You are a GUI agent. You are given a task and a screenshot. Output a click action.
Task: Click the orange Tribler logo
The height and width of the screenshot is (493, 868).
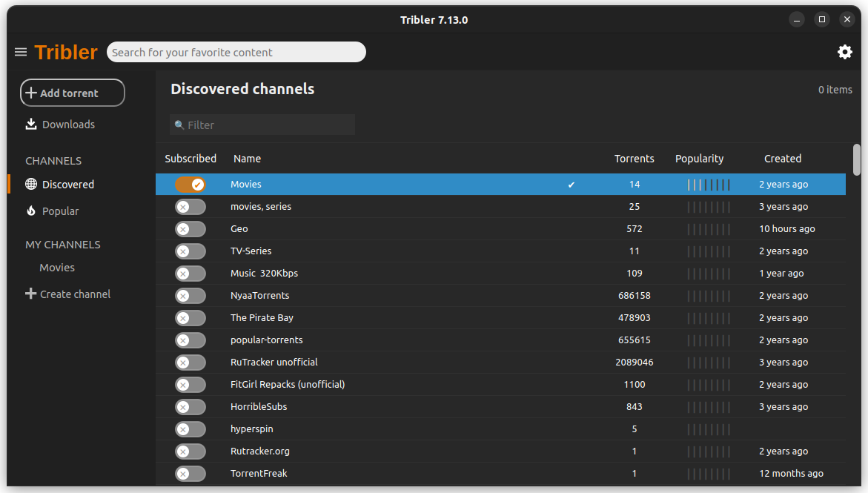point(66,52)
